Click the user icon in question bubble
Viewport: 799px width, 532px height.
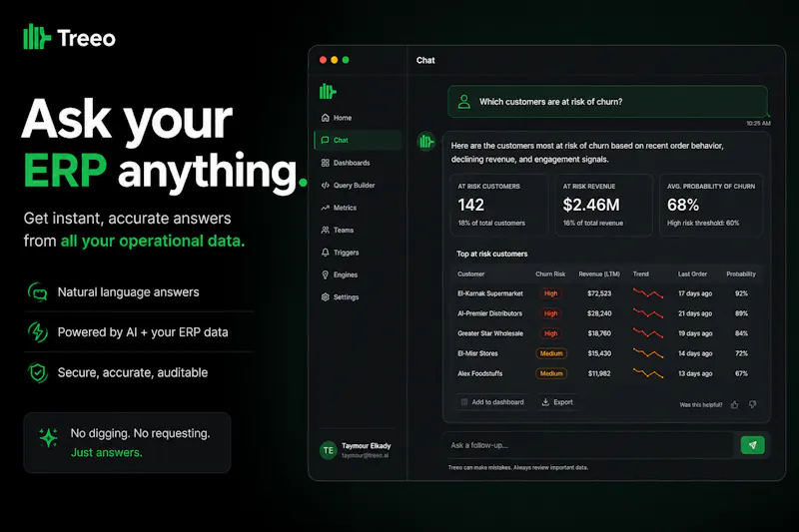(x=464, y=101)
